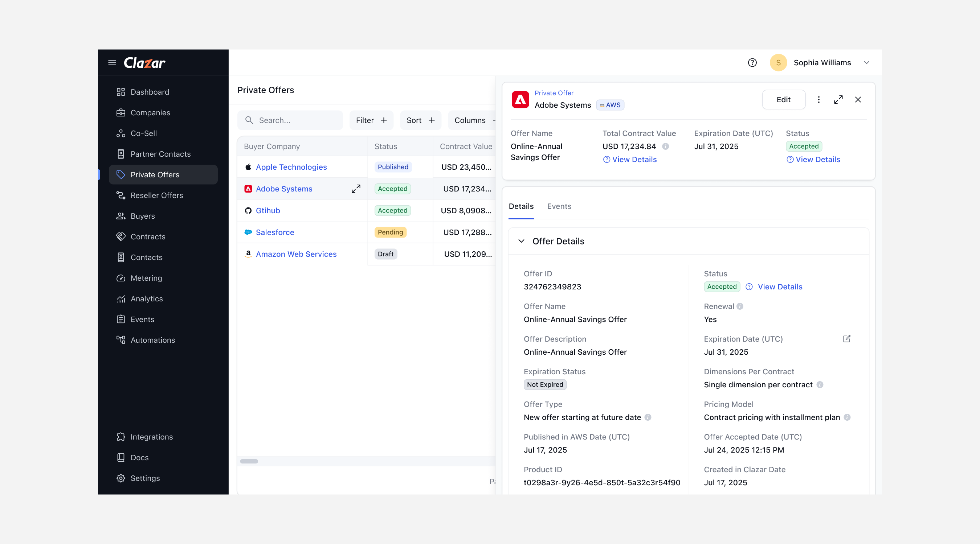Click the Pending status badge

[390, 232]
